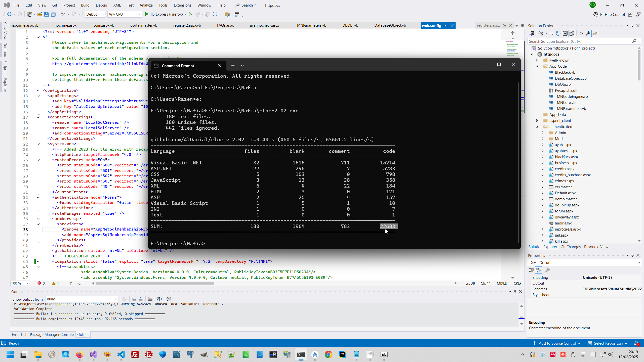This screenshot has width=644, height=362.
Task: Toggle Show All Files in Solution Explorer
Action: pos(572,33)
